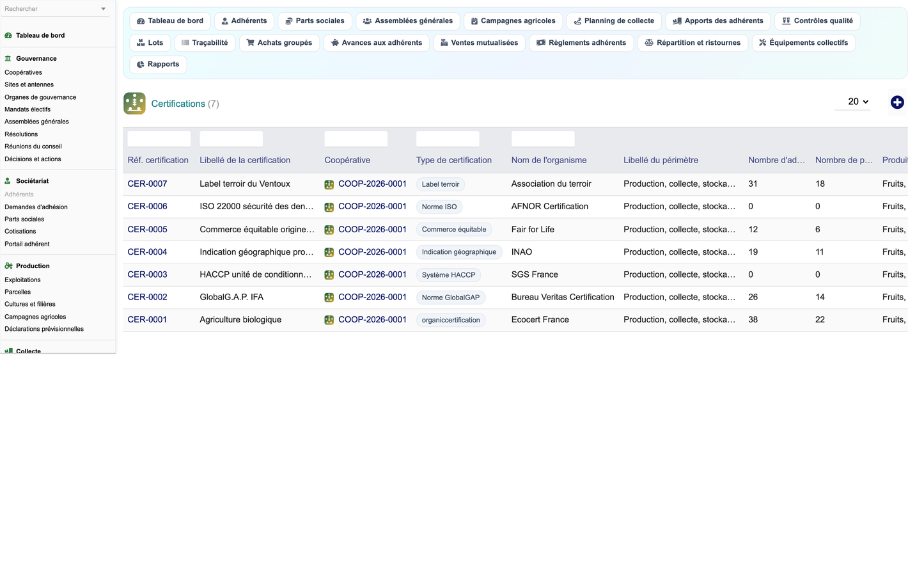Image resolution: width=924 pixels, height=572 pixels.
Task: Open certification CER-0003
Action: 148,274
